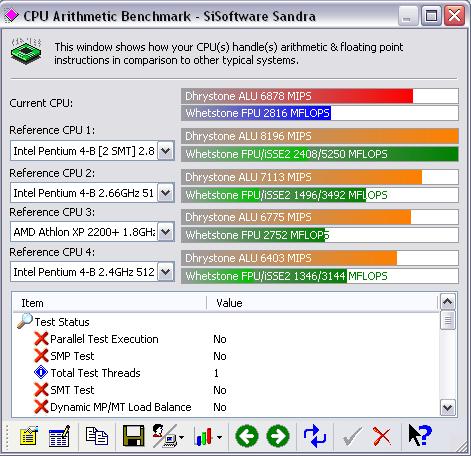Select the SMT Test row text
The width and height of the screenshot is (471, 457).
coord(72,390)
